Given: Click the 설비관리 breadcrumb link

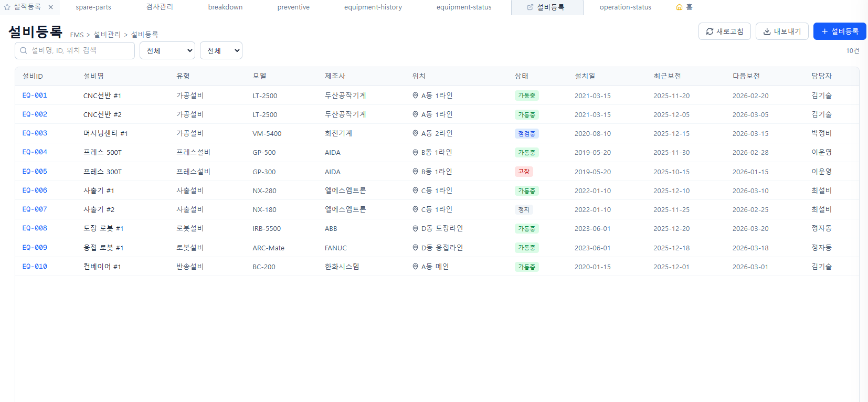Looking at the screenshot, I should click(x=107, y=35).
